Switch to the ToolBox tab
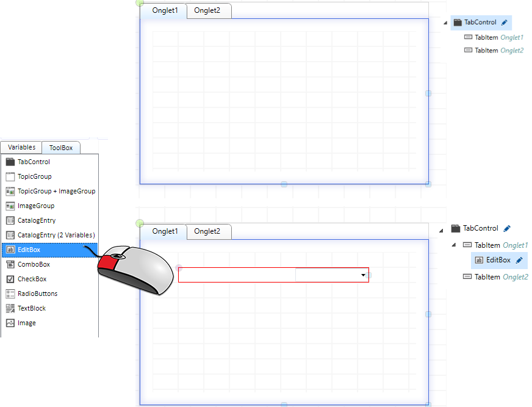The height and width of the screenshot is (407, 532). [x=61, y=148]
